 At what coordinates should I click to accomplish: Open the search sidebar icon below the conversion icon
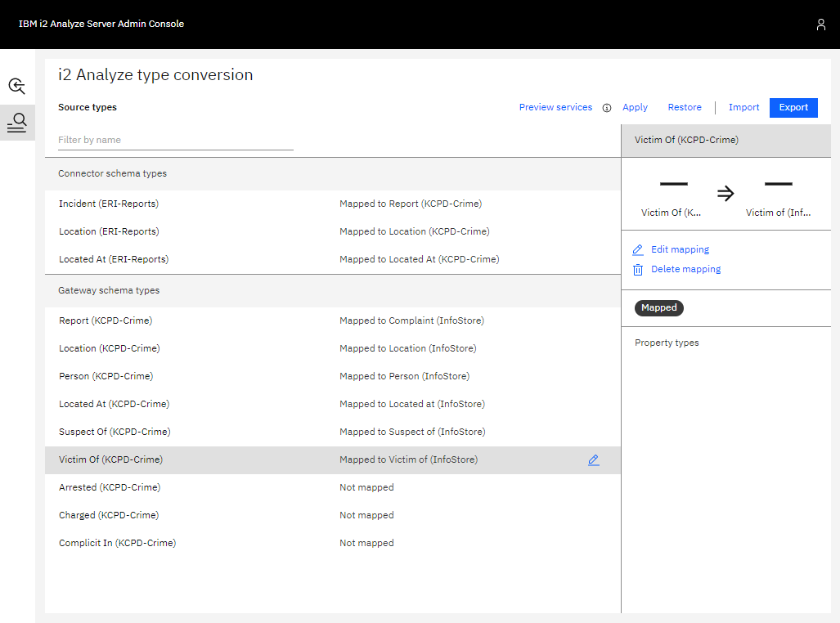click(x=16, y=123)
